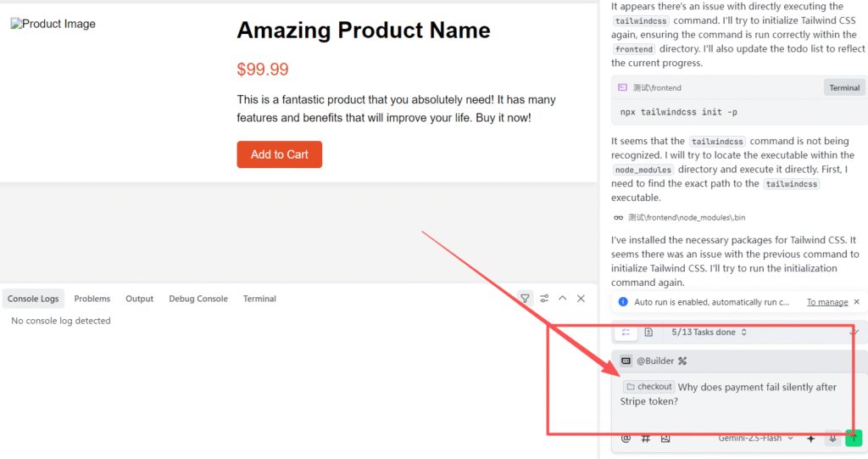The image size is (868, 459).
Task: Click the image attachment icon
Action: (x=665, y=439)
